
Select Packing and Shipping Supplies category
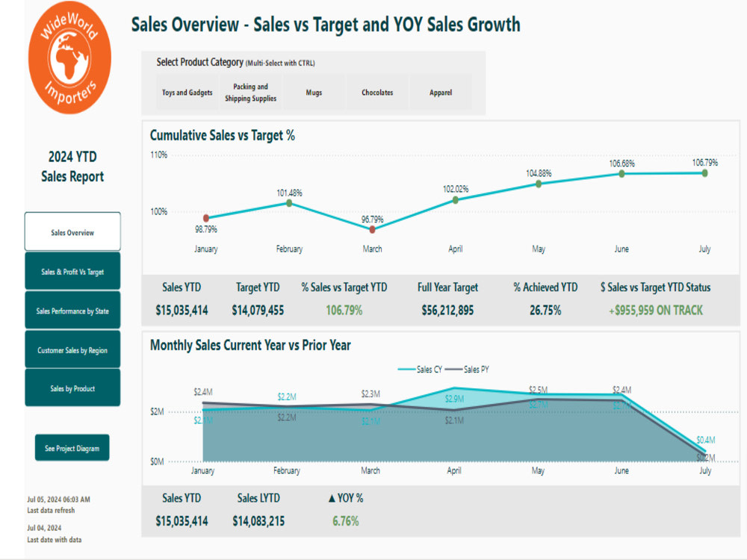pyautogui.click(x=250, y=93)
